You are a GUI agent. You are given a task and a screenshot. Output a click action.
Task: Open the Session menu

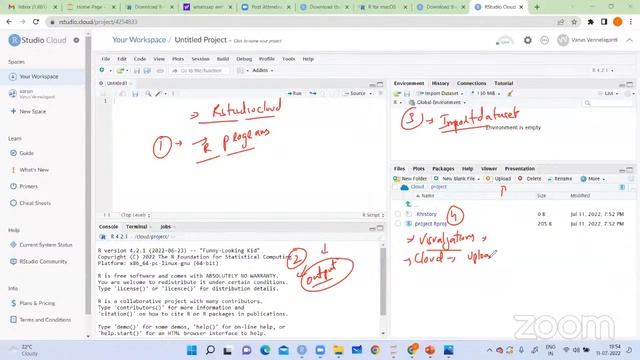click(x=200, y=59)
